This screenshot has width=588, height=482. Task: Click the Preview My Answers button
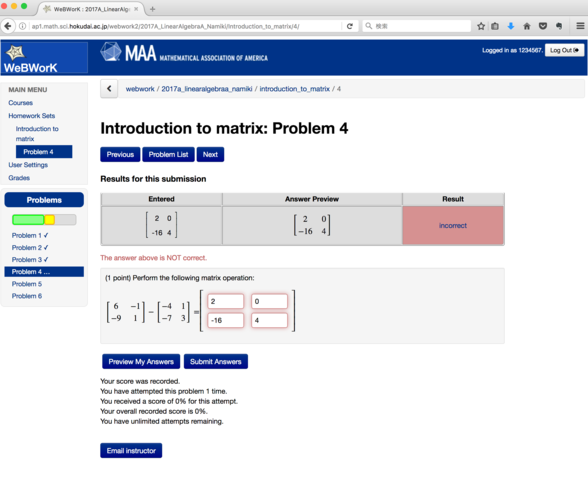(x=141, y=362)
